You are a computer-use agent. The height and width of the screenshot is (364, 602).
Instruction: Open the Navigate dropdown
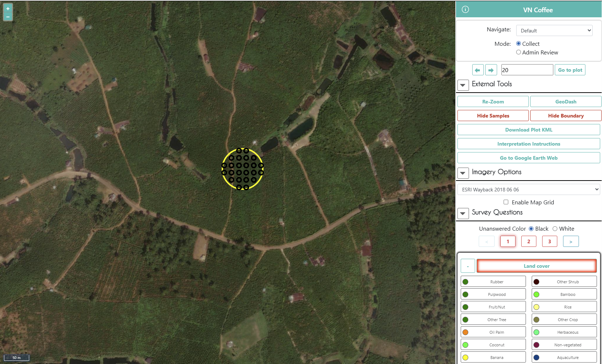pos(554,30)
